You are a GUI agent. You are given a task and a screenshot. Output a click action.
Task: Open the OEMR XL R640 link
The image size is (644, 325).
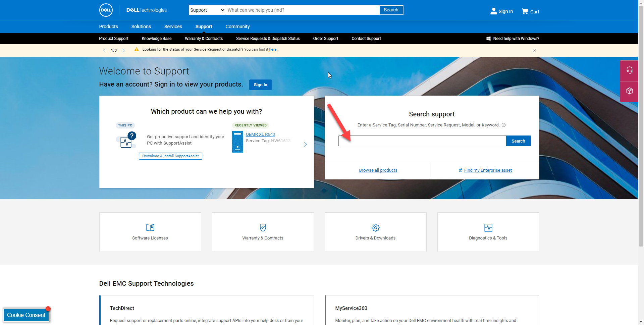click(x=260, y=134)
